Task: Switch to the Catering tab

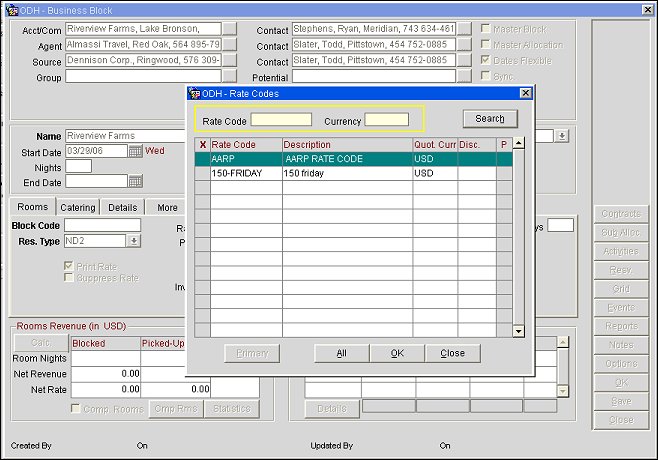Action: tap(78, 207)
